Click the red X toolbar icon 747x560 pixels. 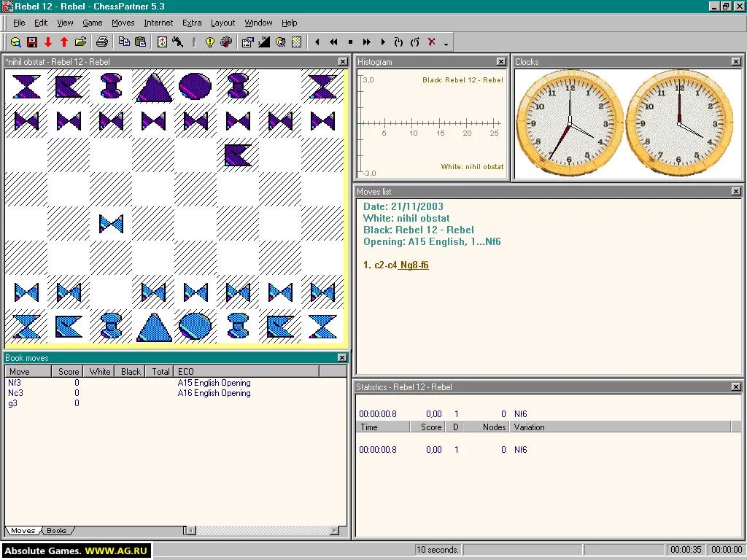pos(432,42)
